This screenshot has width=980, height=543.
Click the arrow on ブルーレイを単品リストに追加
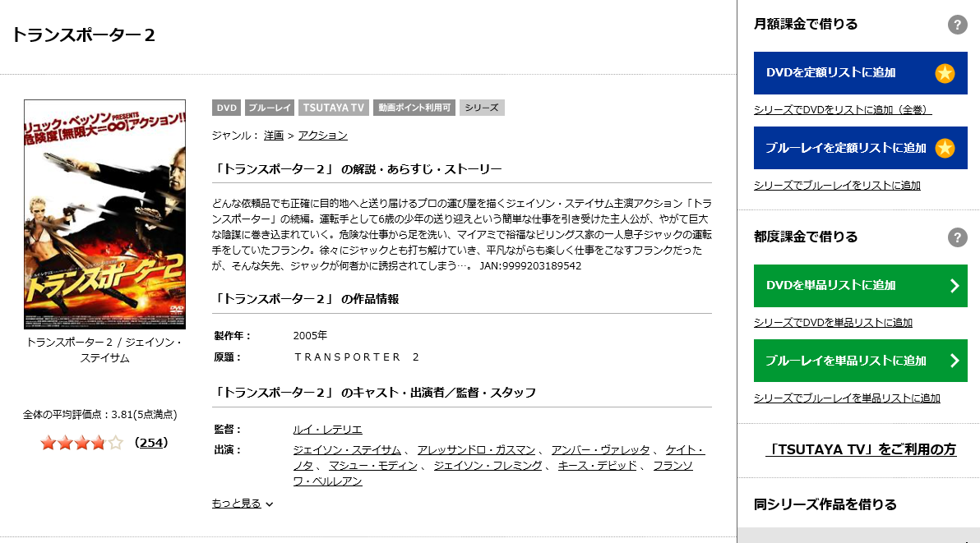tap(955, 361)
